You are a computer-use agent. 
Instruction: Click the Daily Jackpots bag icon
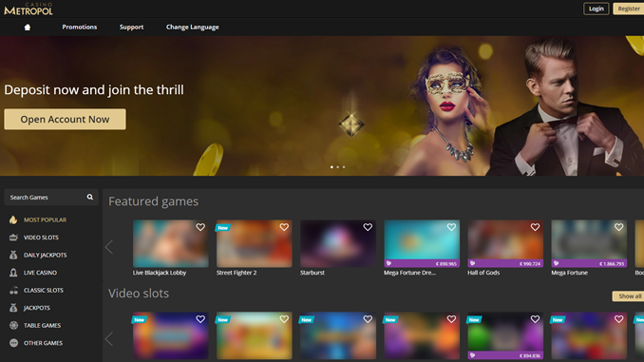(13, 256)
